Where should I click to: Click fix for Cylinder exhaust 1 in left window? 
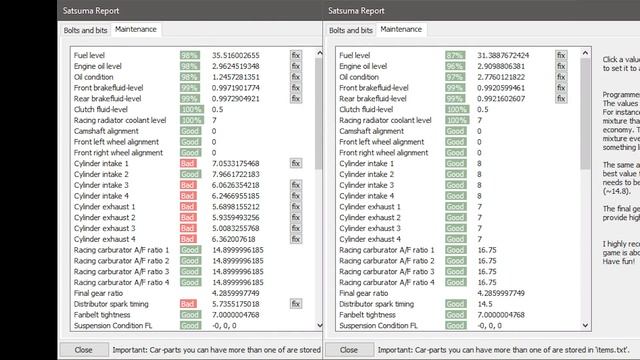click(x=296, y=207)
